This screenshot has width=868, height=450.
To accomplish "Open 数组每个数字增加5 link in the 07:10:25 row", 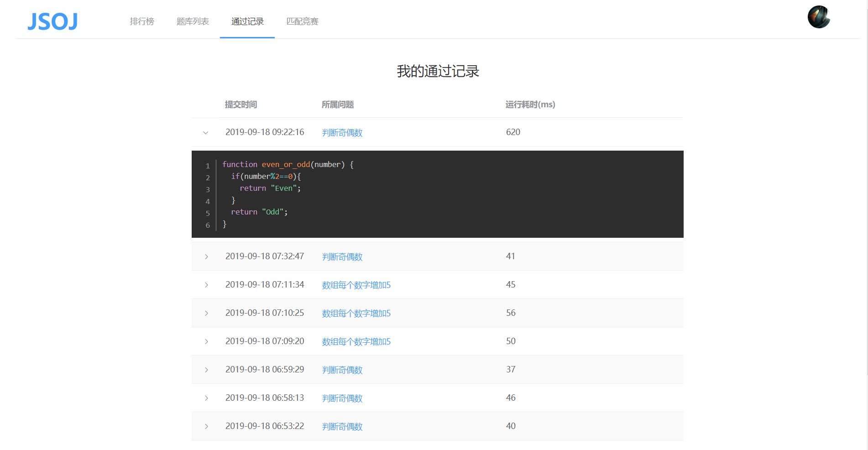I will coord(356,313).
